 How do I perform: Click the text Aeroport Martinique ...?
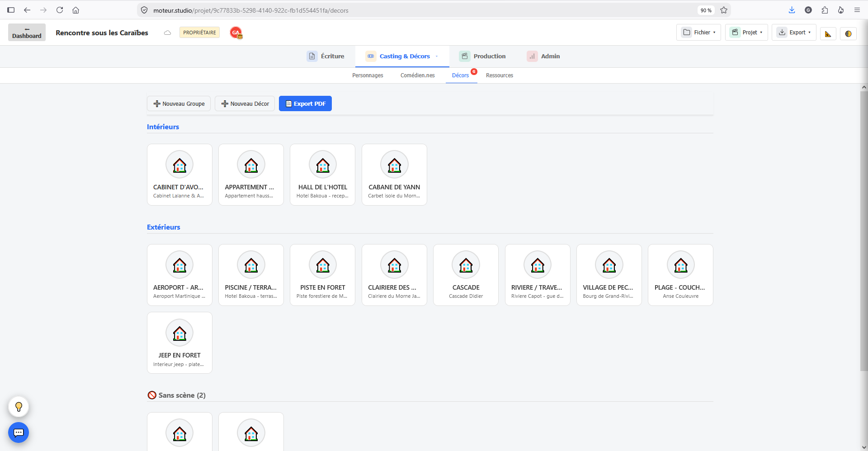click(179, 296)
